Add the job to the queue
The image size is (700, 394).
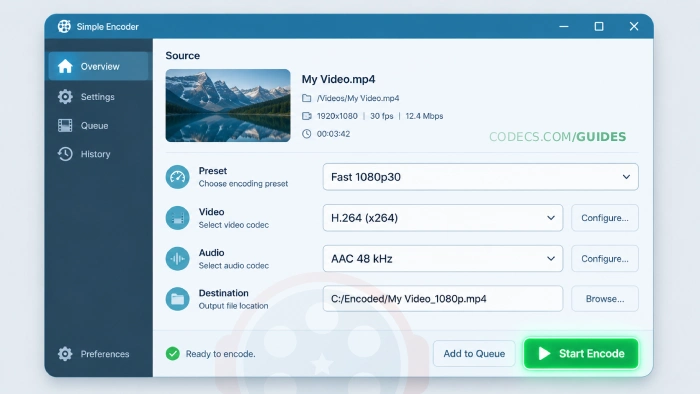tap(474, 353)
